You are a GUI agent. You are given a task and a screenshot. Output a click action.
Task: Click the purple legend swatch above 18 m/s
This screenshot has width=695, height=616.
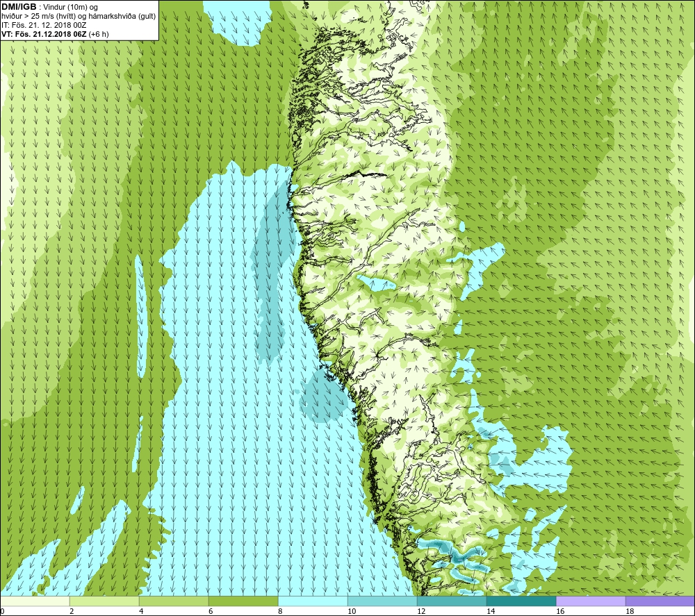[660, 601]
